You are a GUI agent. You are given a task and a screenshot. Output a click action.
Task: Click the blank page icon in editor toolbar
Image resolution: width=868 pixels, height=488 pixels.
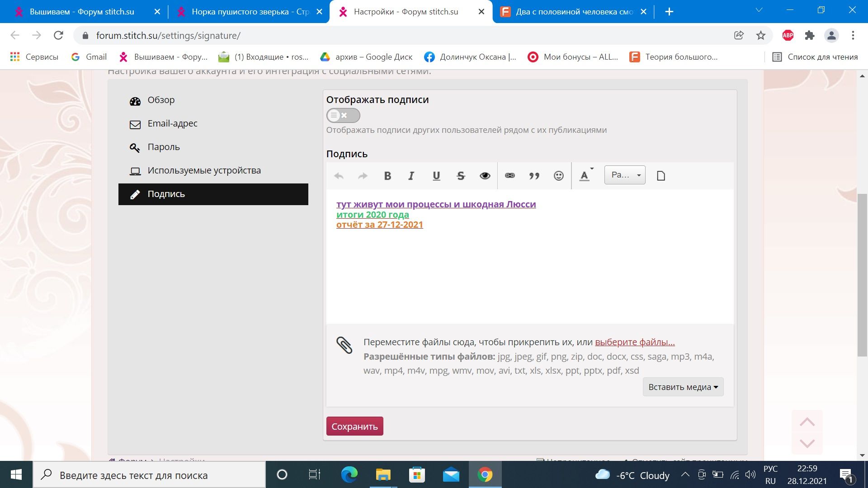coord(661,176)
